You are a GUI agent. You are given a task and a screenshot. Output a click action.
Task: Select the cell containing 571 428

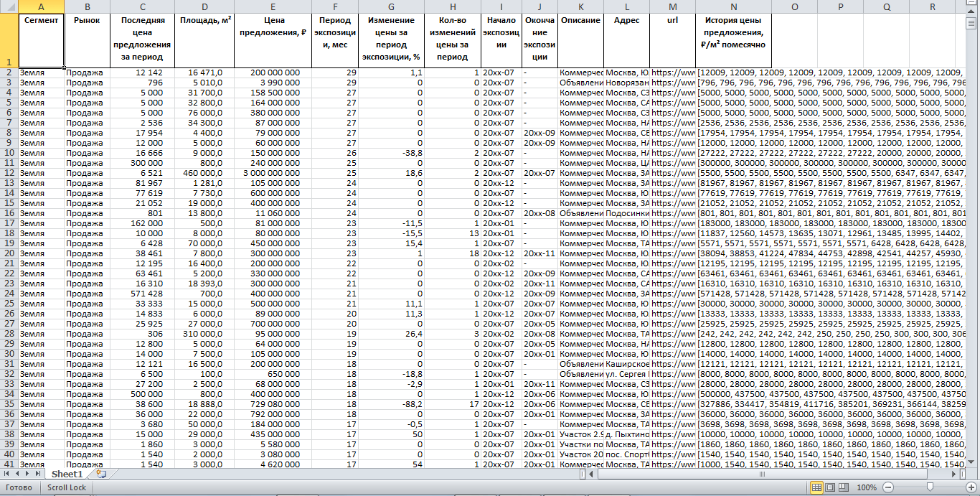click(x=143, y=294)
